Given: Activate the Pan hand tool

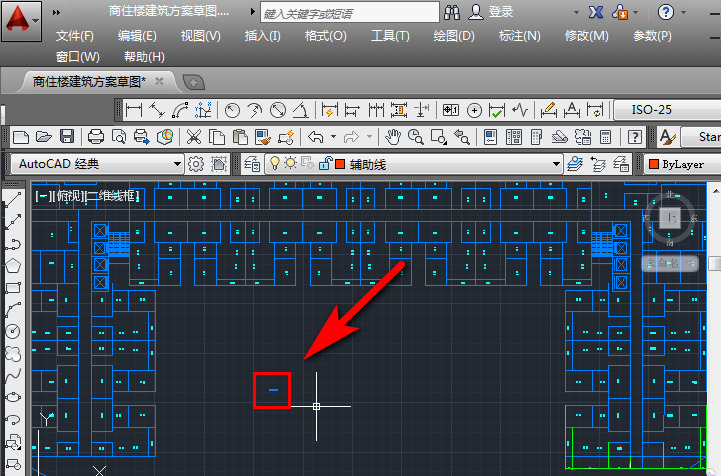Looking at the screenshot, I should 393,137.
